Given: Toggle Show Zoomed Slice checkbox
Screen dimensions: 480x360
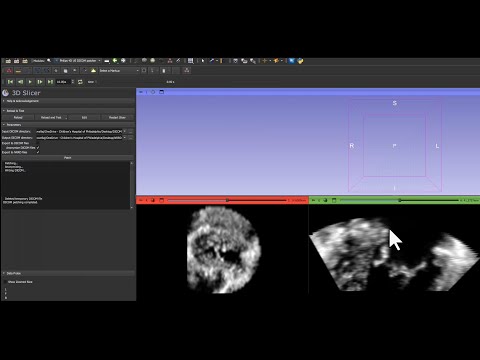Looking at the screenshot, I should coord(5,282).
